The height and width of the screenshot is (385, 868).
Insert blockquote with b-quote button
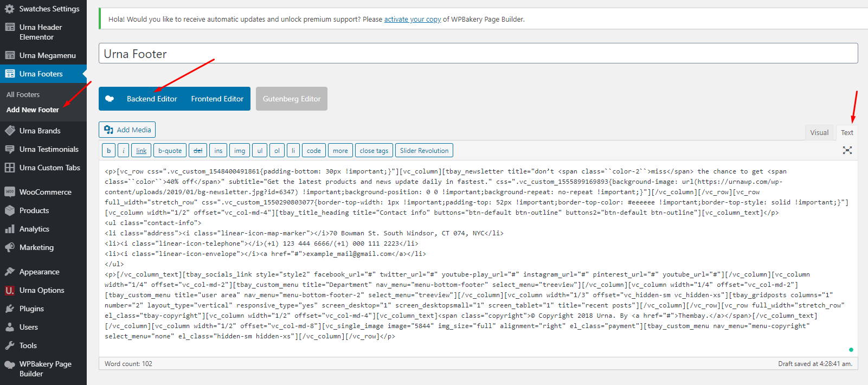click(x=170, y=150)
